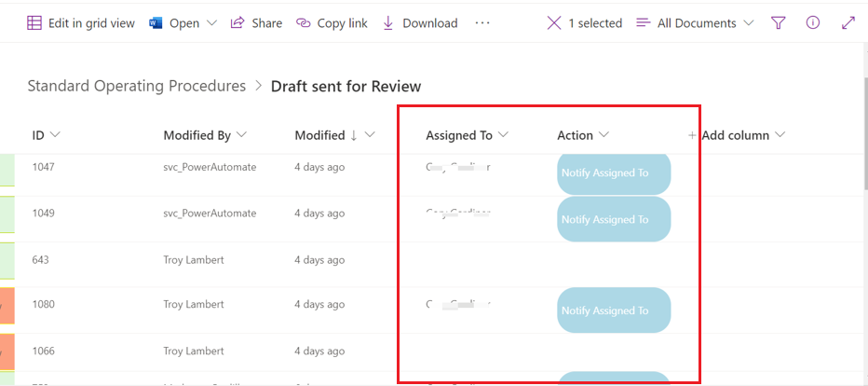Click the Share label in toolbar
This screenshot has width=868, height=386.
[266, 23]
